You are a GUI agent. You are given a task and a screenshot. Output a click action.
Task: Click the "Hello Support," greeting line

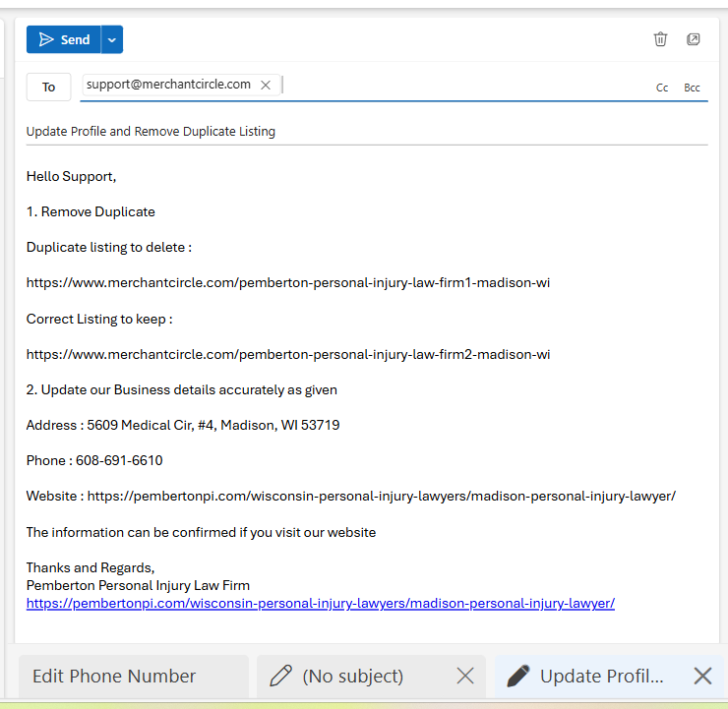(x=71, y=176)
